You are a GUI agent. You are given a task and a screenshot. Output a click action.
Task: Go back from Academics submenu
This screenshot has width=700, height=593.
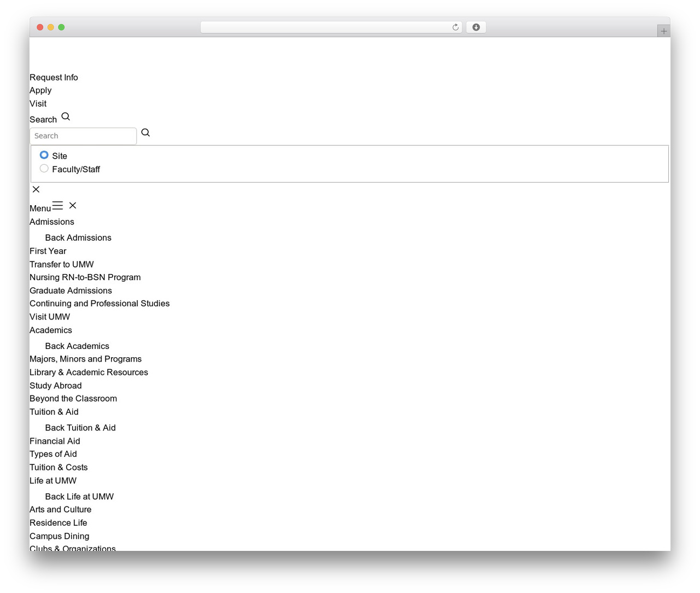77,346
